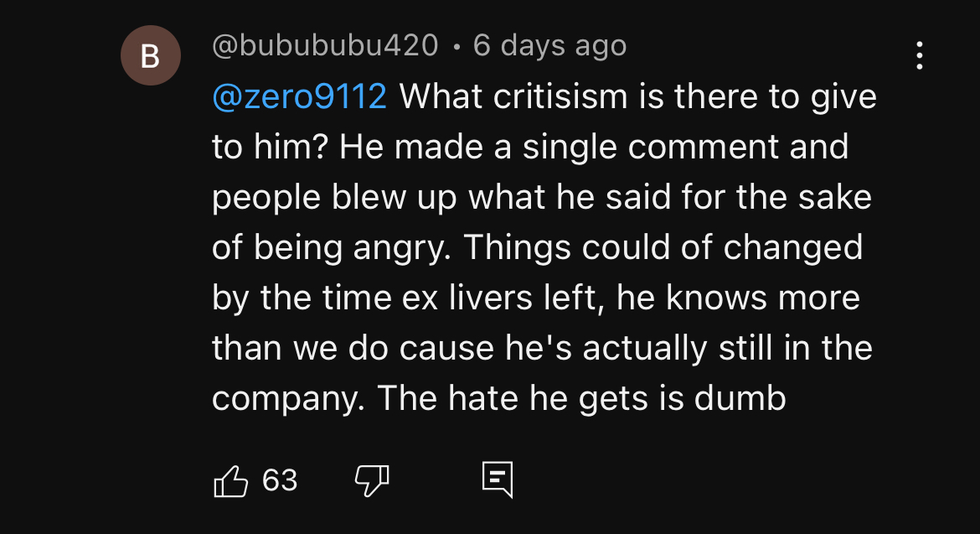Like the comment with thumbs up icon
This screenshot has width=980, height=534.
click(230, 480)
